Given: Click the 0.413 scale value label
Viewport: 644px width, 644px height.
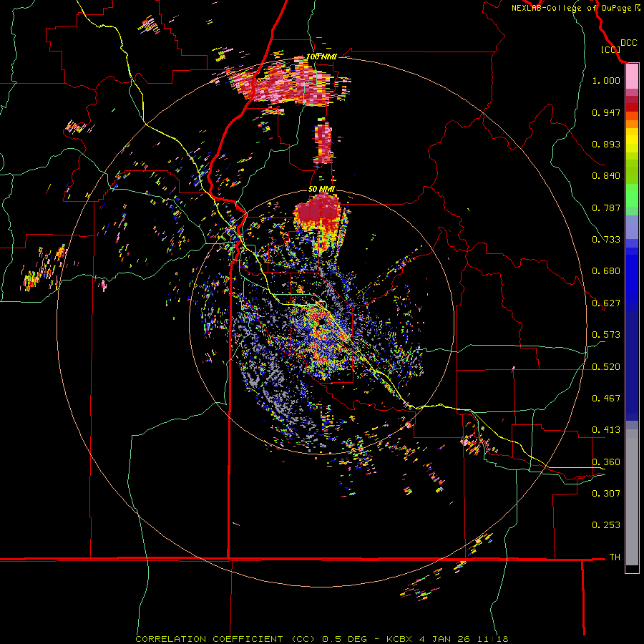Looking at the screenshot, I should pyautogui.click(x=606, y=430).
